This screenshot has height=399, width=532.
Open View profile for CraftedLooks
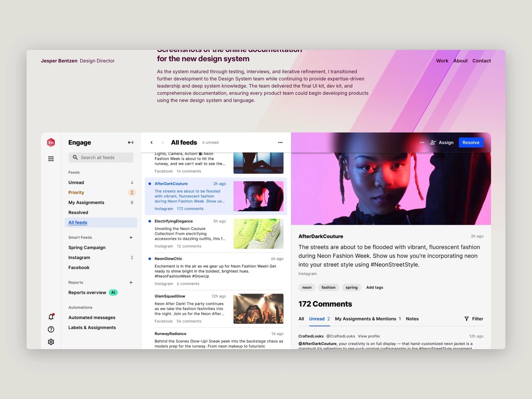click(x=369, y=336)
